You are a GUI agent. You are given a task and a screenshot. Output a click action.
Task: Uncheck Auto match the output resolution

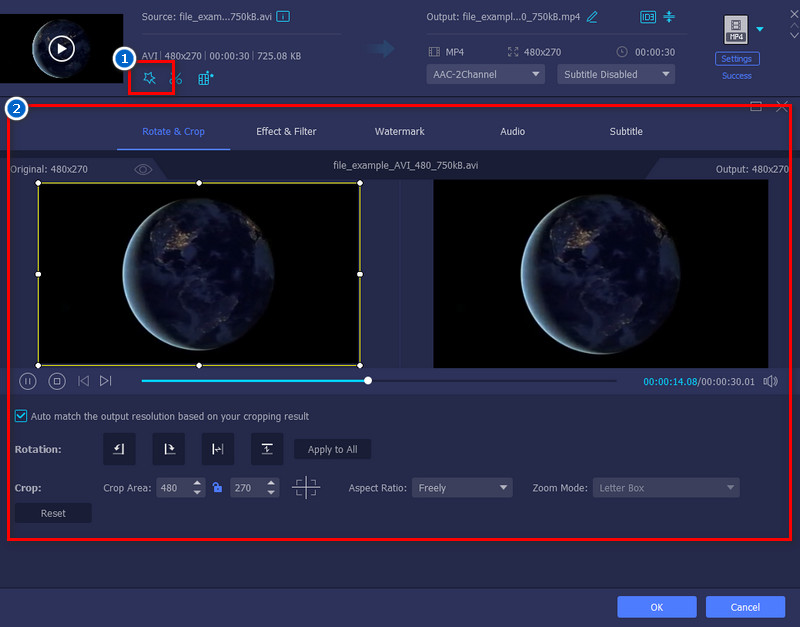pyautogui.click(x=21, y=416)
